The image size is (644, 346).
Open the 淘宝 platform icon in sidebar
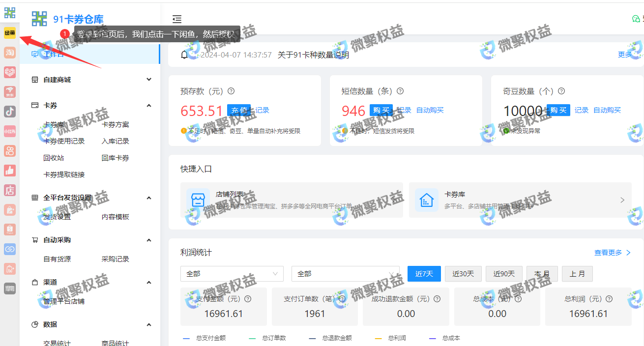tap(10, 53)
